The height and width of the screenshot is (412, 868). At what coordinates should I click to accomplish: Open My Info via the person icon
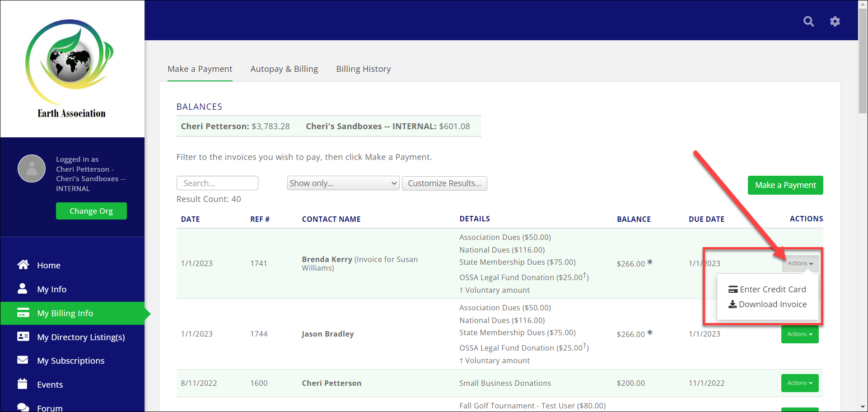pyautogui.click(x=23, y=289)
